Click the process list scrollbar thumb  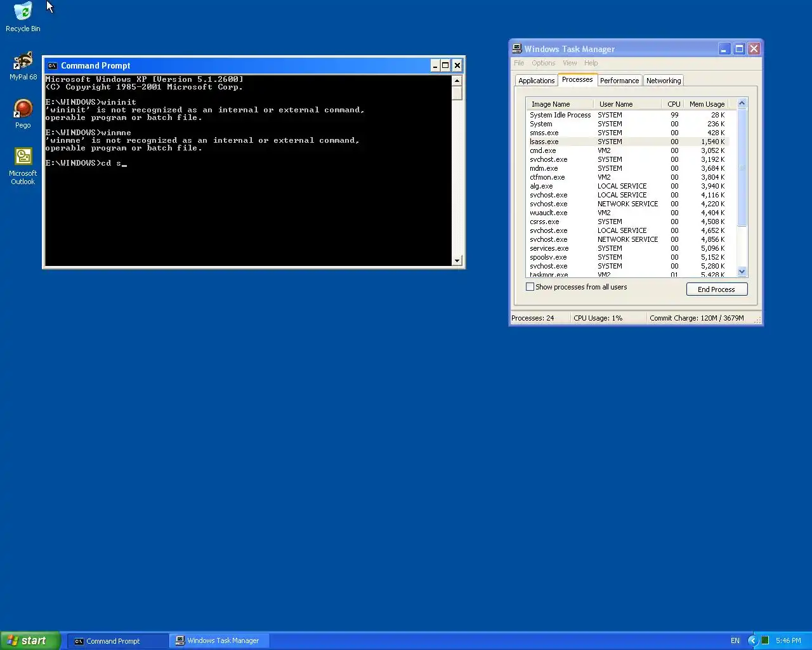click(742, 168)
